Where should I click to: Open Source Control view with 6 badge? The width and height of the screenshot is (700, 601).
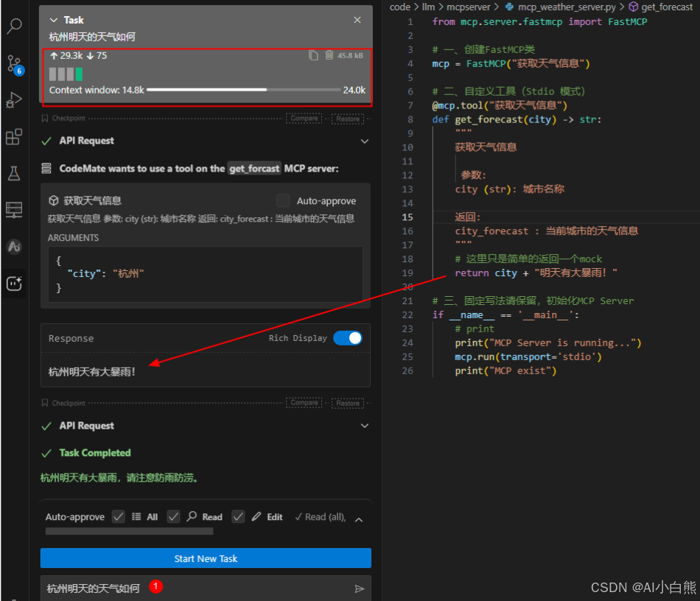coord(14,64)
